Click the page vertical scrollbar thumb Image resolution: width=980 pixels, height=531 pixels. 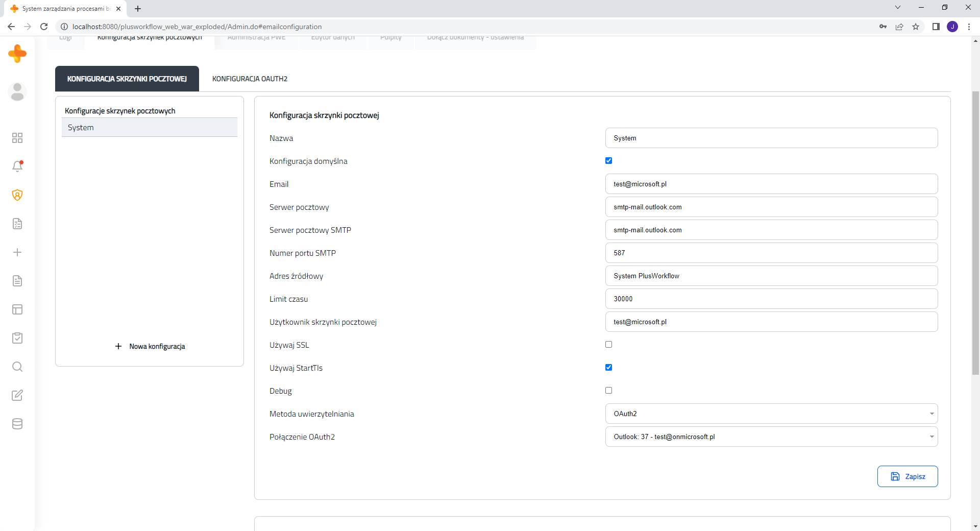pos(975,233)
